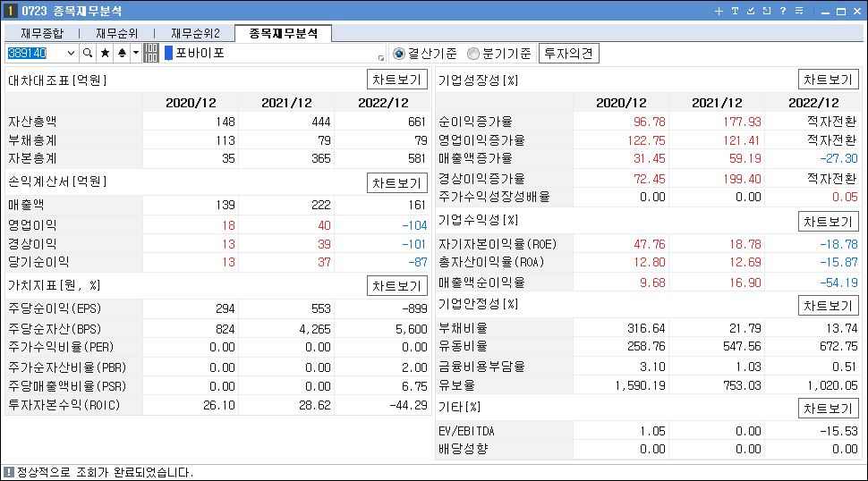
Task: Click the plus icon in the title bar
Action: click(719, 11)
